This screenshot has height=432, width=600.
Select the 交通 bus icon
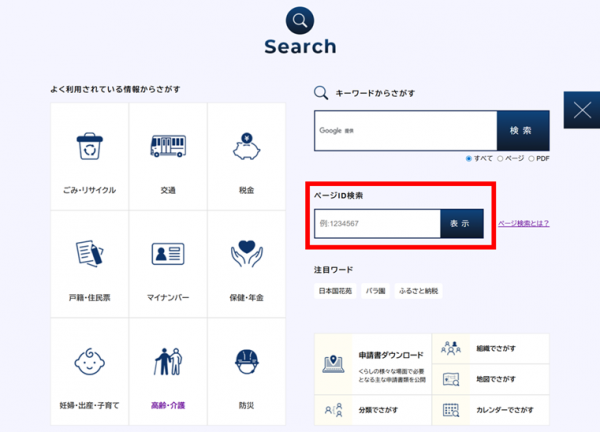coord(167,148)
